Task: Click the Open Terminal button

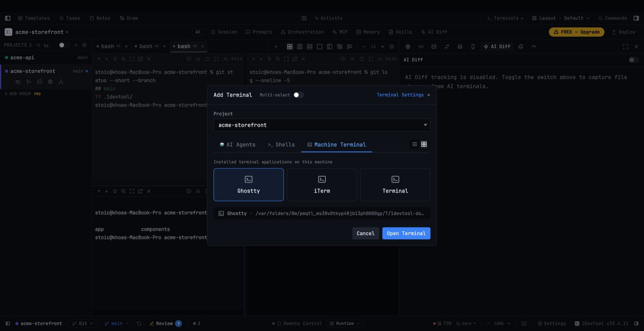Action: point(406,233)
